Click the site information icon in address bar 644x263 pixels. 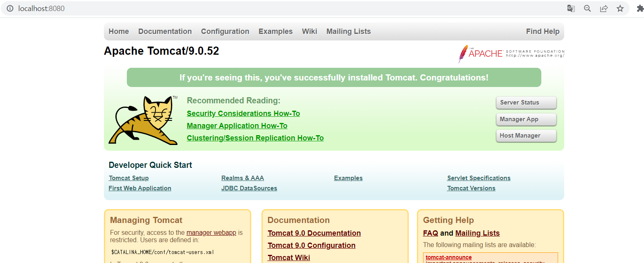click(x=10, y=9)
